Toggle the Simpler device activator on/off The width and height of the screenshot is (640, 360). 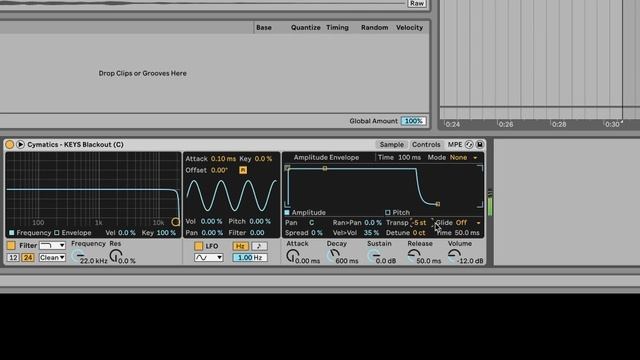(x=9, y=144)
